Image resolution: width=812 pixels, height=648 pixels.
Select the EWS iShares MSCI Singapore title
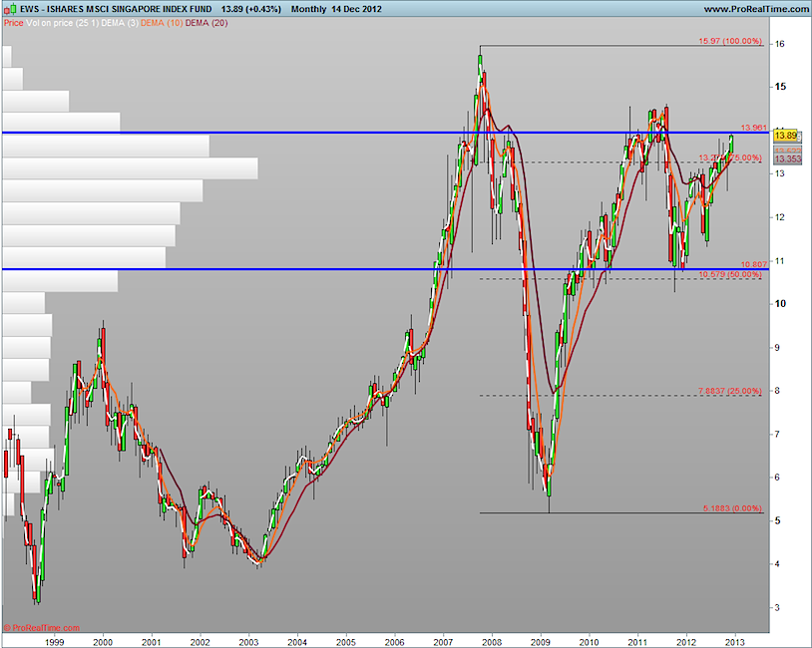click(116, 9)
